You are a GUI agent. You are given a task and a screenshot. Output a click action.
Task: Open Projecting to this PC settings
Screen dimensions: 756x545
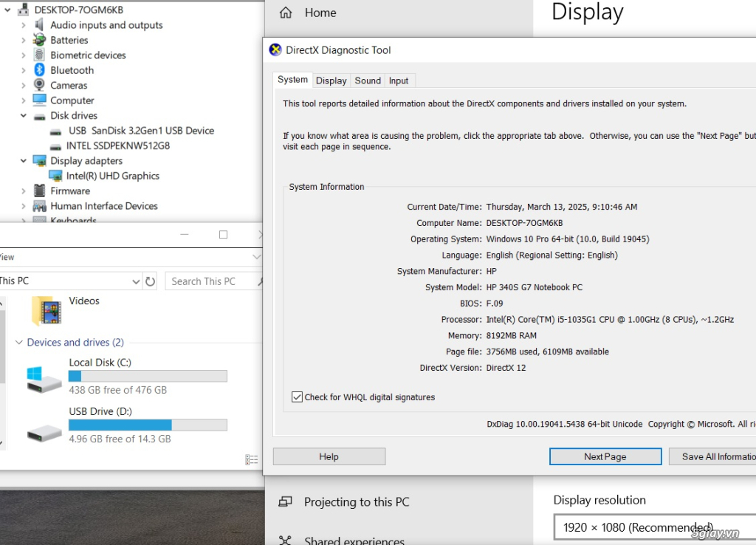[357, 502]
